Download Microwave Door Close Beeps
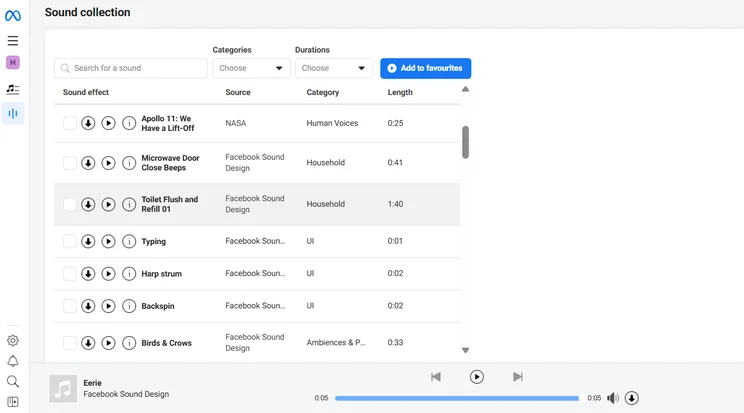744x413 pixels. [x=88, y=163]
